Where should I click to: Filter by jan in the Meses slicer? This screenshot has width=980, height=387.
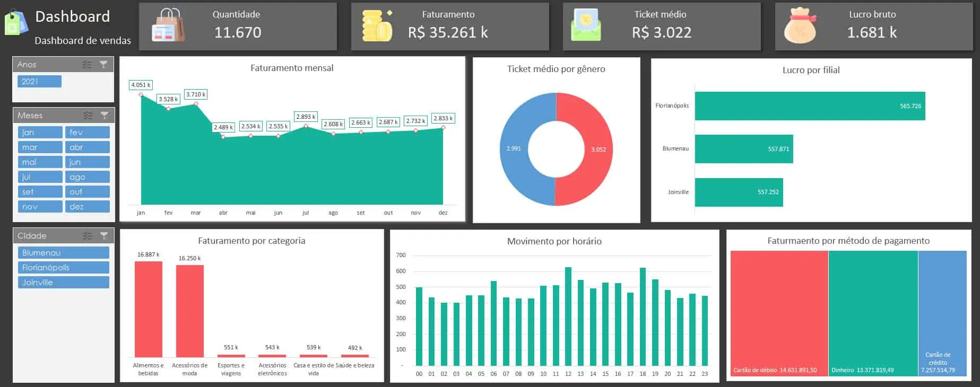click(x=40, y=133)
